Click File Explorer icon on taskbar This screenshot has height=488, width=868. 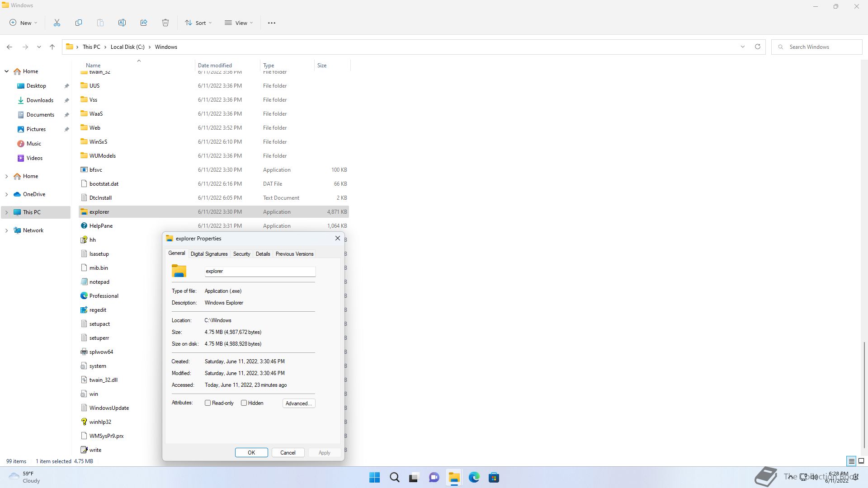pyautogui.click(x=454, y=478)
